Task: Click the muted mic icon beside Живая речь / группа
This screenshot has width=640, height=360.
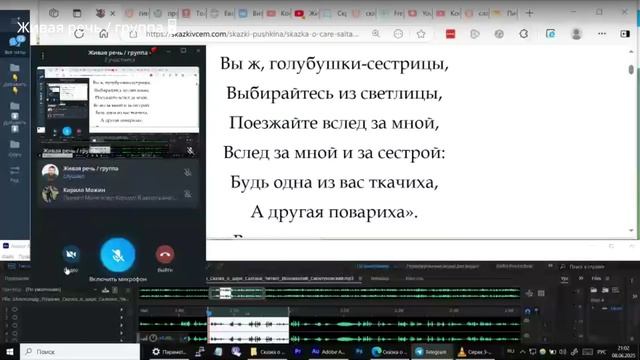Action: click(x=188, y=173)
